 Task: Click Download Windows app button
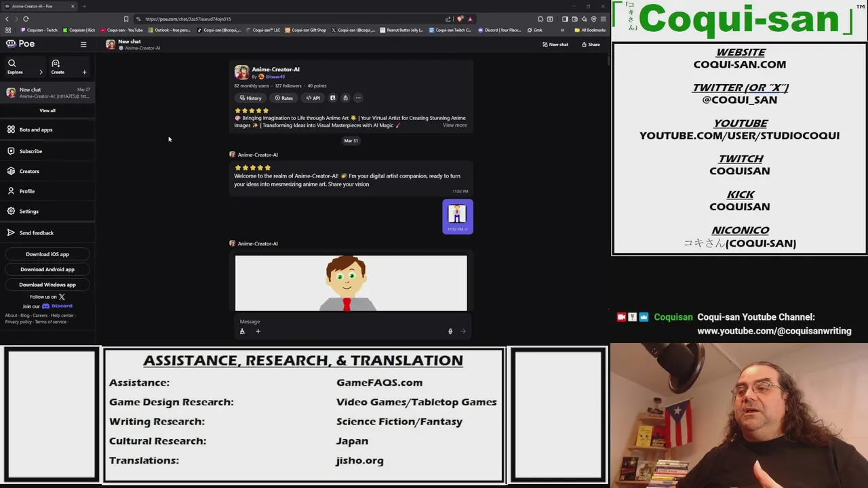[47, 285]
